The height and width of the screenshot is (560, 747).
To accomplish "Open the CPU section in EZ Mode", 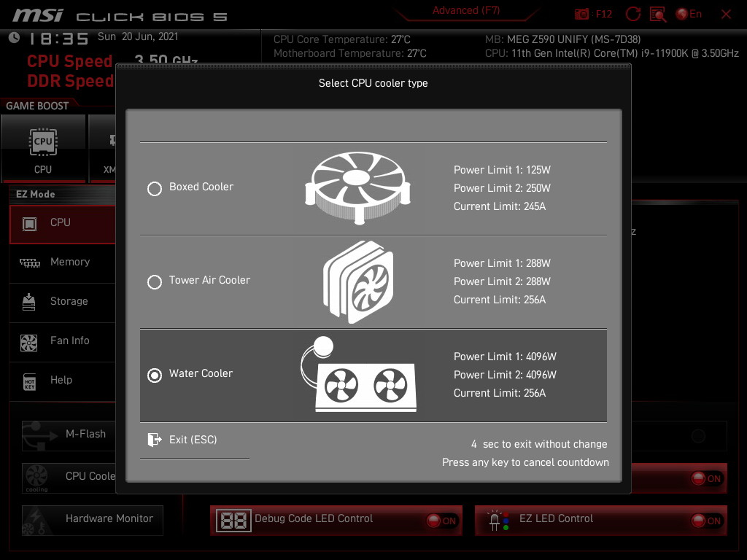I will (x=63, y=225).
